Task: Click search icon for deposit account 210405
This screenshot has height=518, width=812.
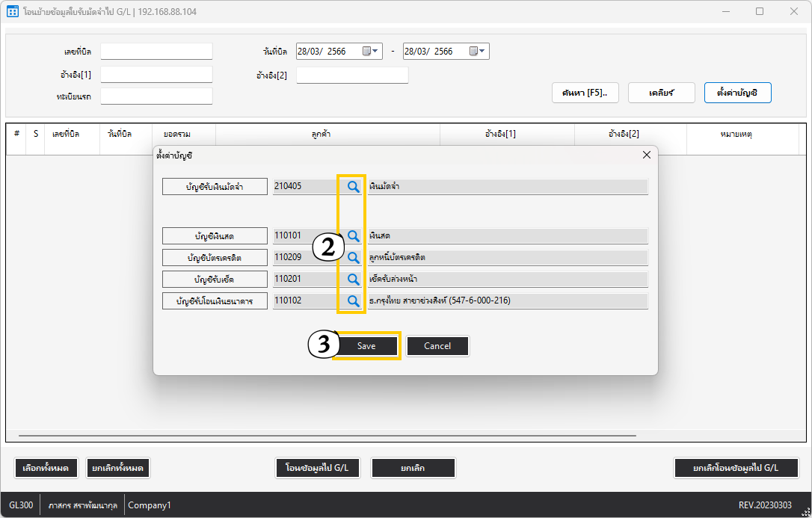Action: click(x=353, y=186)
